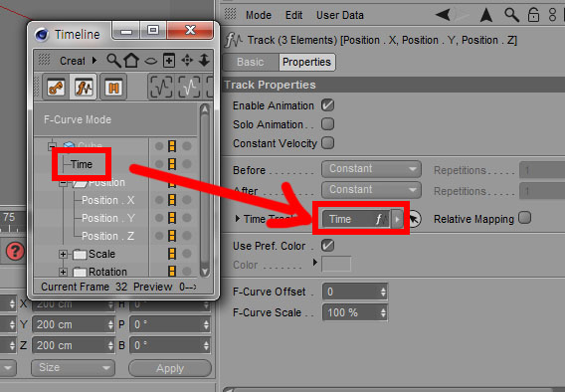Collapse Cube object in Timeline tree
This screenshot has height=392, width=565.
point(52,146)
